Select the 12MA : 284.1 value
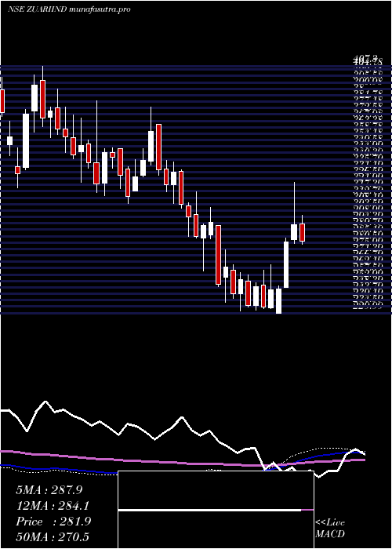 (53, 506)
